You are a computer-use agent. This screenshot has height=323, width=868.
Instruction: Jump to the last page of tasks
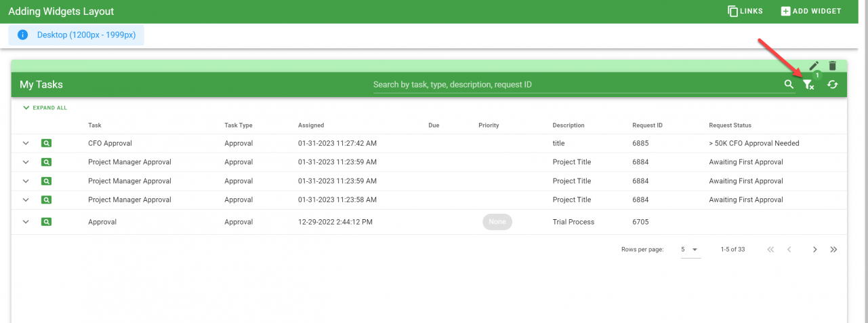(833, 250)
